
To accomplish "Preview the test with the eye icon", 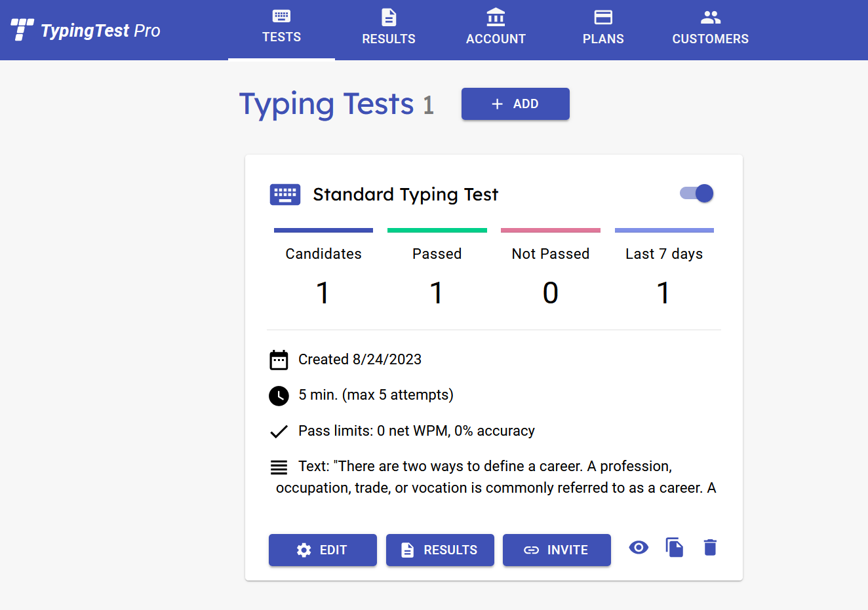I will point(639,547).
